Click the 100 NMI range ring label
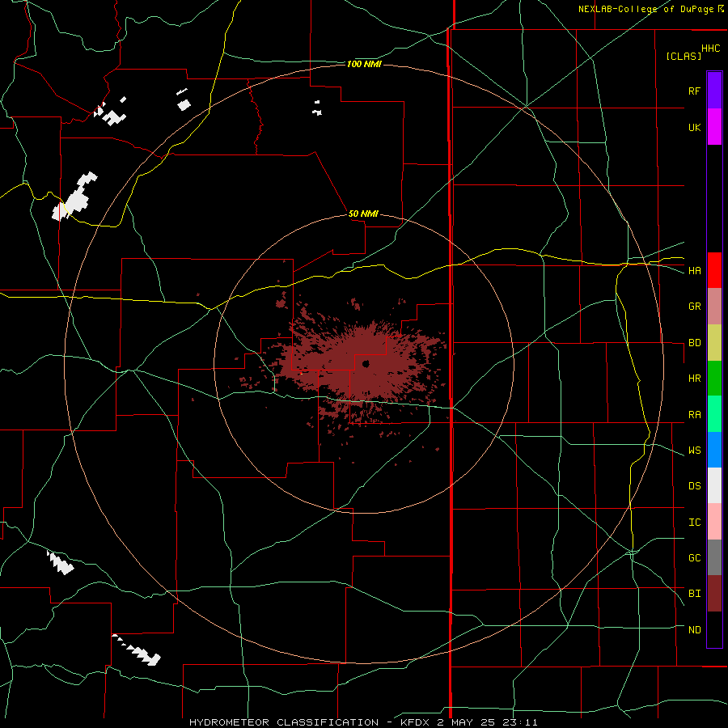Viewport: 728px width, 728px height. (364, 64)
